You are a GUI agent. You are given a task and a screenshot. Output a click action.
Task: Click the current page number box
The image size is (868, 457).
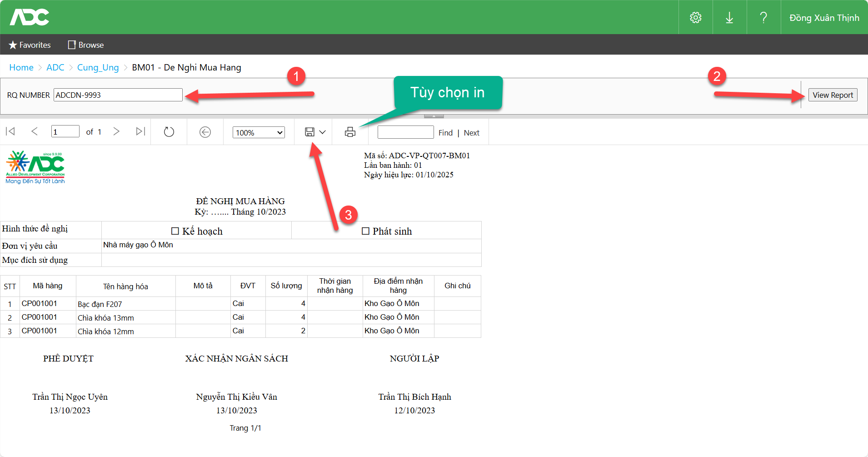coord(65,132)
